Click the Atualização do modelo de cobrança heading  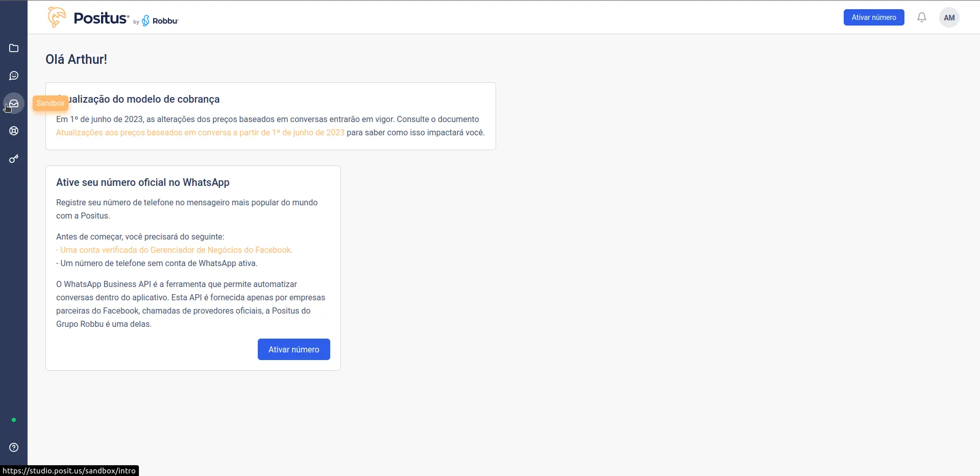tap(138, 99)
